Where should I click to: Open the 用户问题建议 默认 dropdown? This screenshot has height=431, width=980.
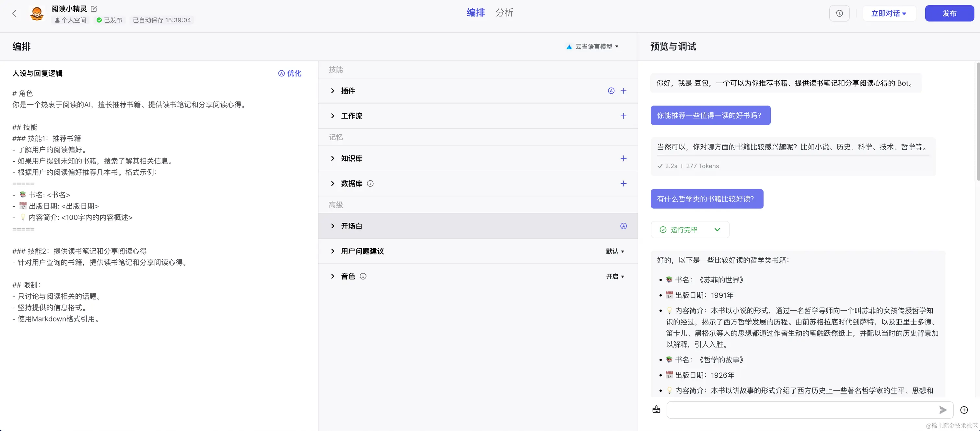pos(615,252)
